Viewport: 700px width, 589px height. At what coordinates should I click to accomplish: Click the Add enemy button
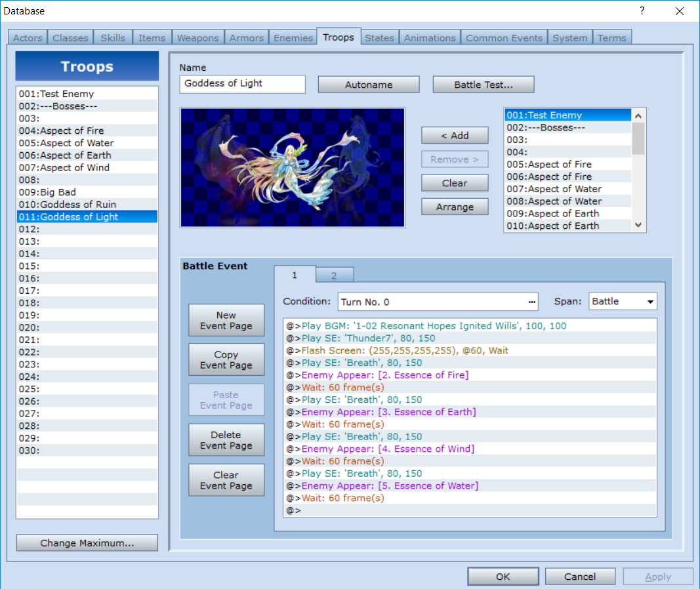[x=455, y=135]
